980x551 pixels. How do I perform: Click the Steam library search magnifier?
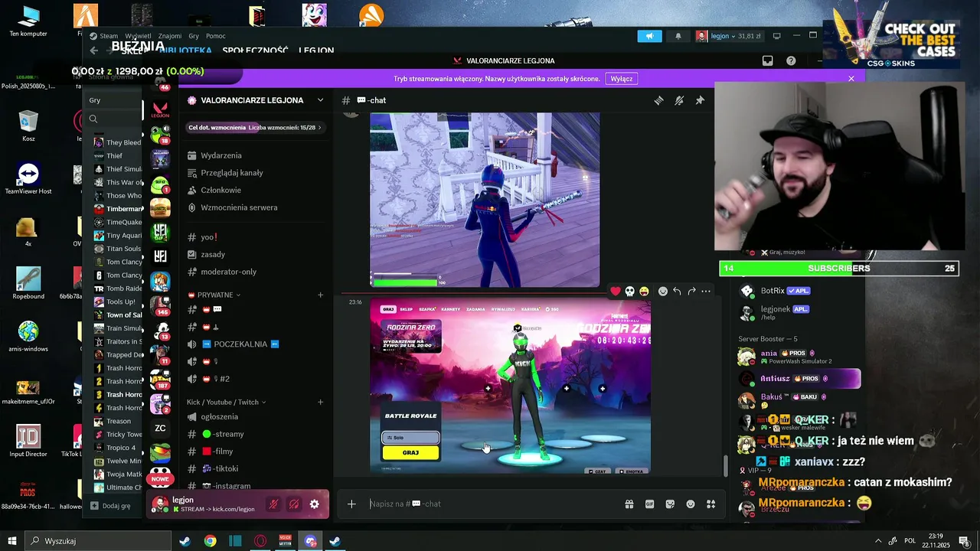click(x=93, y=119)
